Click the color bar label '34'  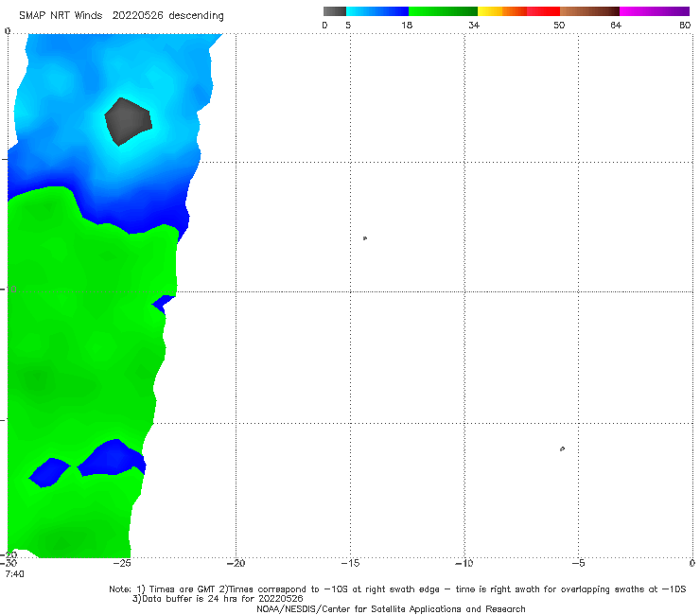[474, 25]
